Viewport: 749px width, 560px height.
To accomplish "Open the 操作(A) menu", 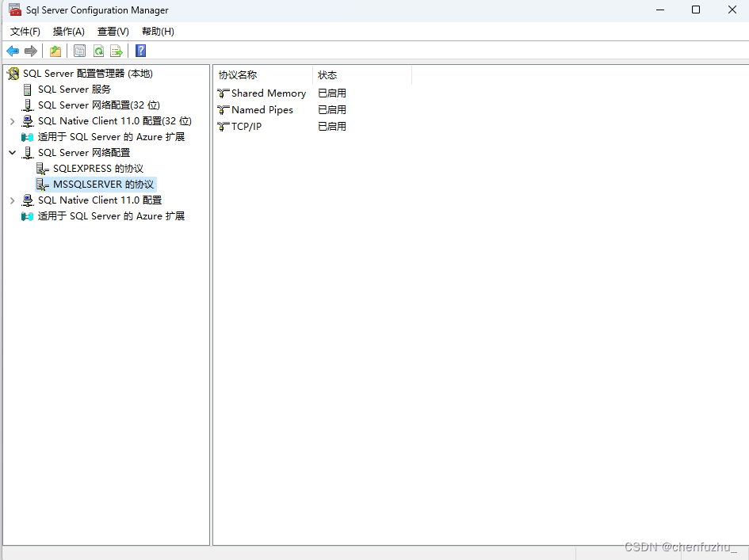I will click(68, 32).
